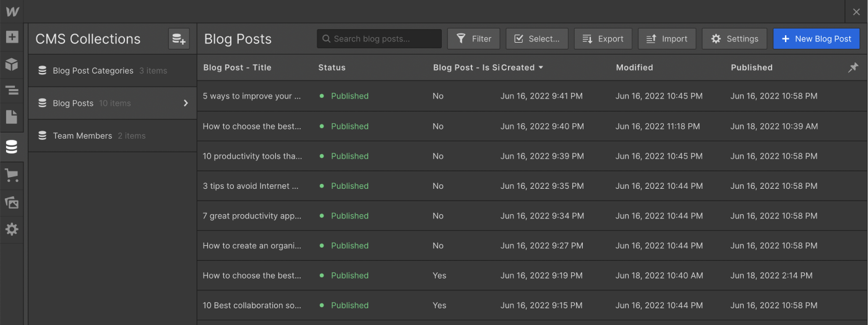868x325 pixels.
Task: Expand Blog Posts collection chevron
Action: coord(186,103)
